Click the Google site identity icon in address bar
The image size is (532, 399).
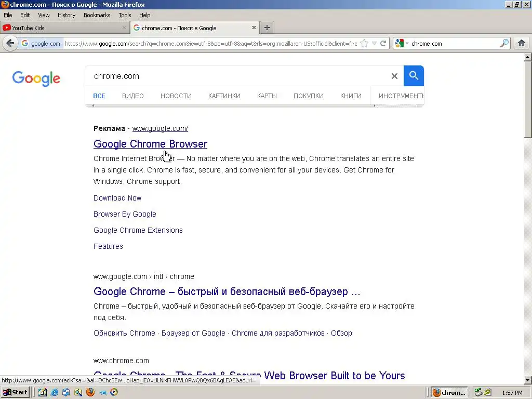click(25, 44)
